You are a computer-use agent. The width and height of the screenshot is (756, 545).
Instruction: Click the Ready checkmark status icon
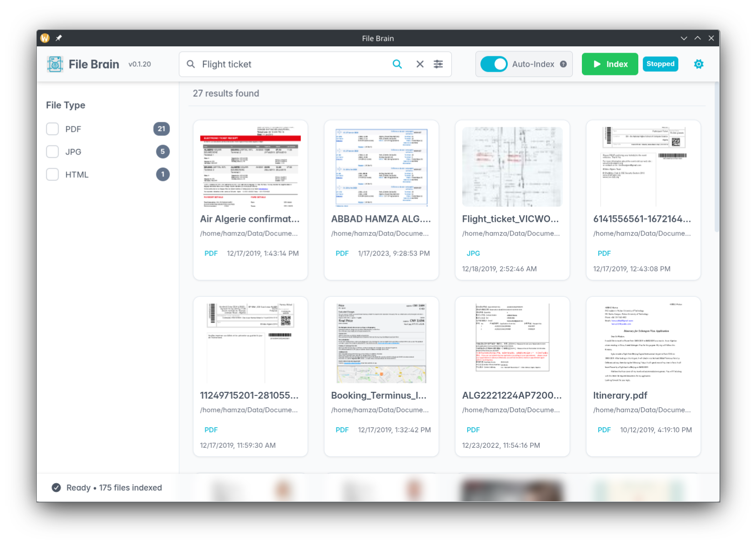click(x=55, y=487)
